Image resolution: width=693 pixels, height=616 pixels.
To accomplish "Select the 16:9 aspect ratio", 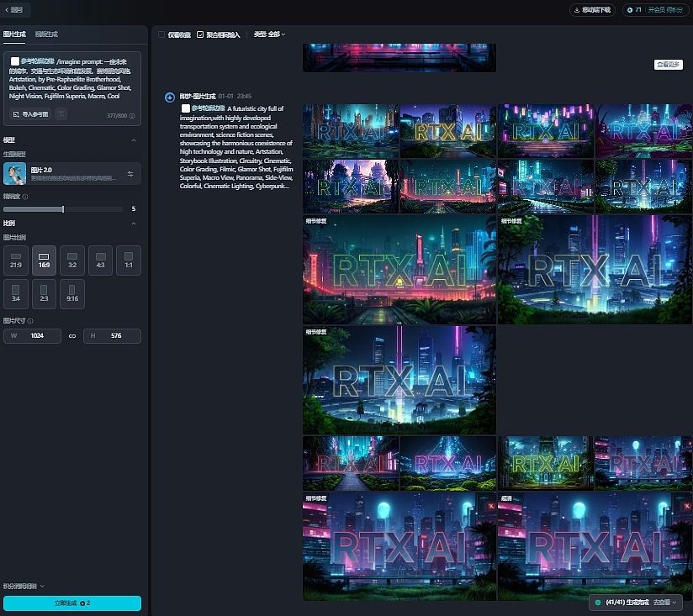I will point(44,261).
